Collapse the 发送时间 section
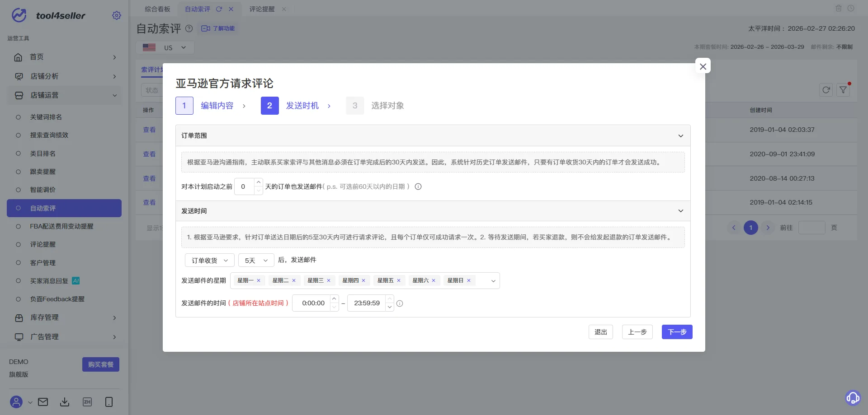Screen dimensions: 868x415 coord(680,211)
